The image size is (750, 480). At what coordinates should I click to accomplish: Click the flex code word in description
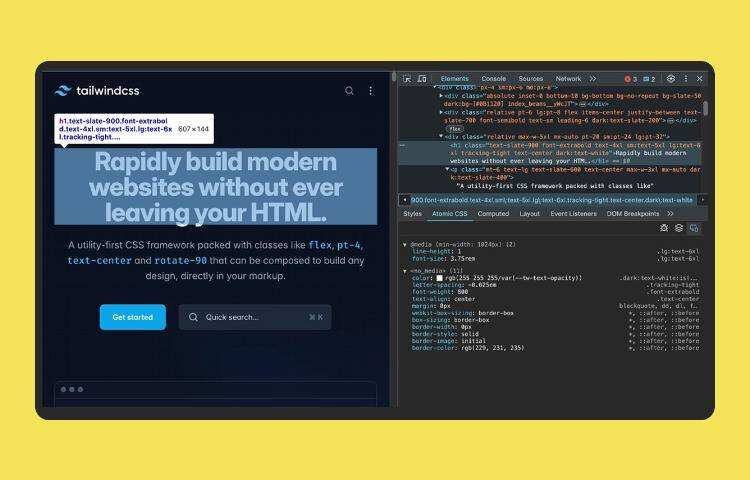coord(320,245)
